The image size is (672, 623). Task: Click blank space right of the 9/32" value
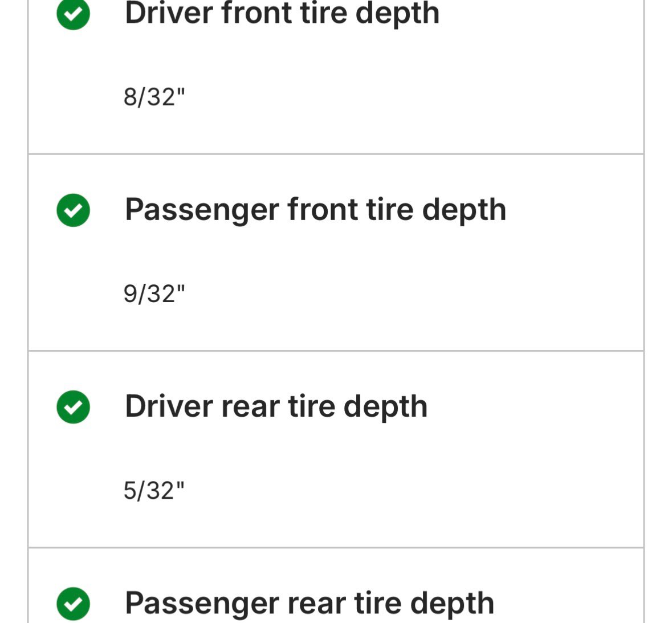coord(399,294)
